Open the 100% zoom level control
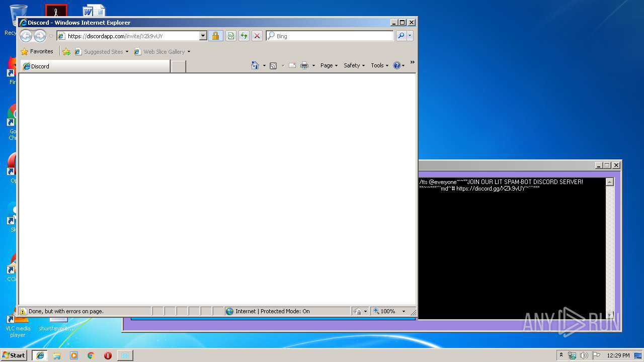The image size is (644, 362). (384, 311)
